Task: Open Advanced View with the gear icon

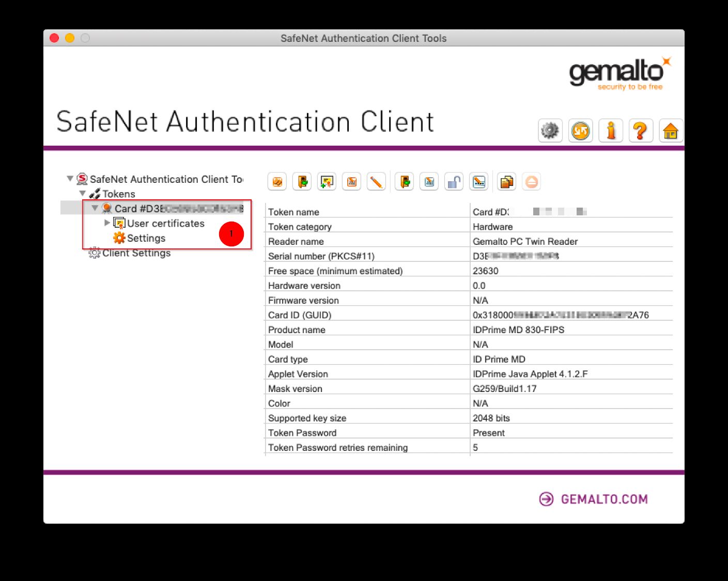Action: (550, 131)
